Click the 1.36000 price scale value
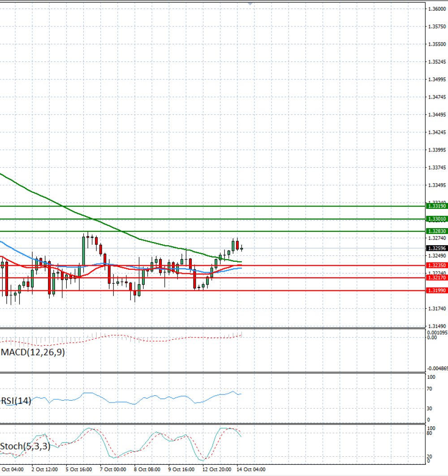This screenshot has width=448, height=476. 437,9
